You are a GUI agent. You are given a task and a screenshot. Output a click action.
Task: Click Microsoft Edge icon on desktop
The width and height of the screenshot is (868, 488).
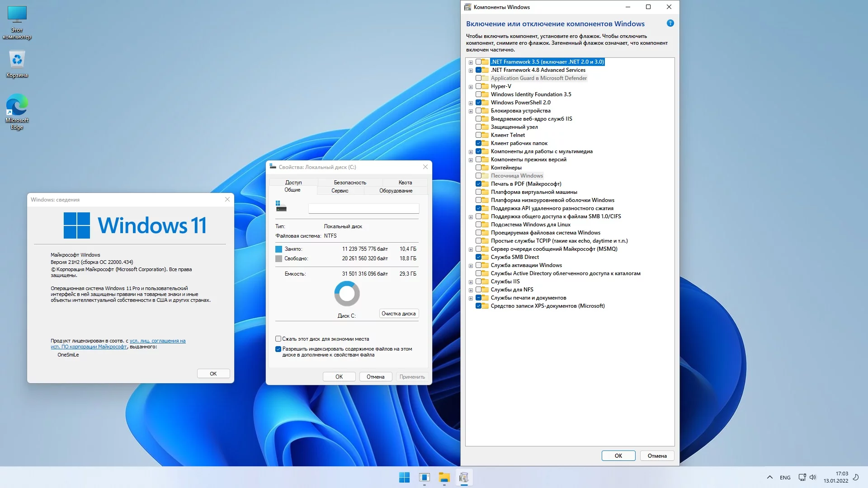[16, 105]
